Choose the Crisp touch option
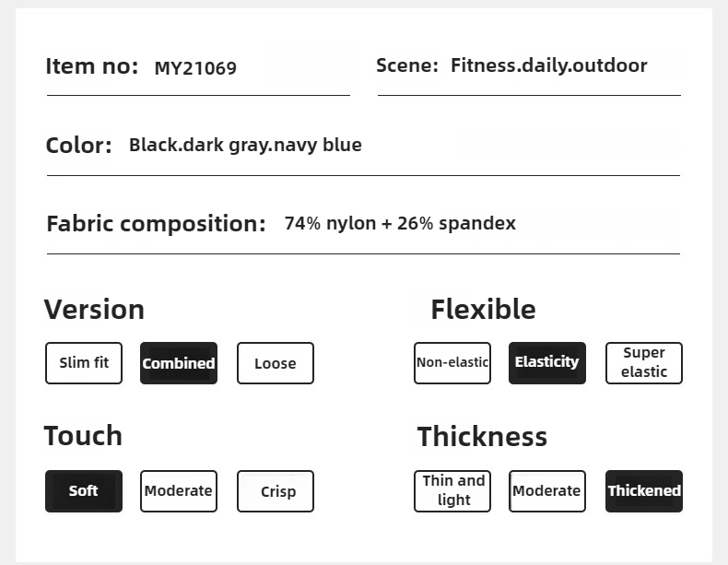Screen dimensions: 728x565 (x=276, y=491)
